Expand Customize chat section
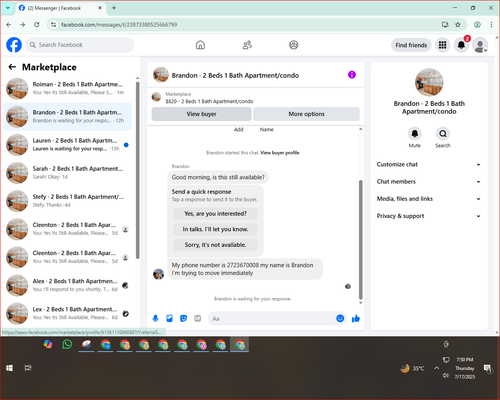This screenshot has width=500, height=400. click(429, 164)
